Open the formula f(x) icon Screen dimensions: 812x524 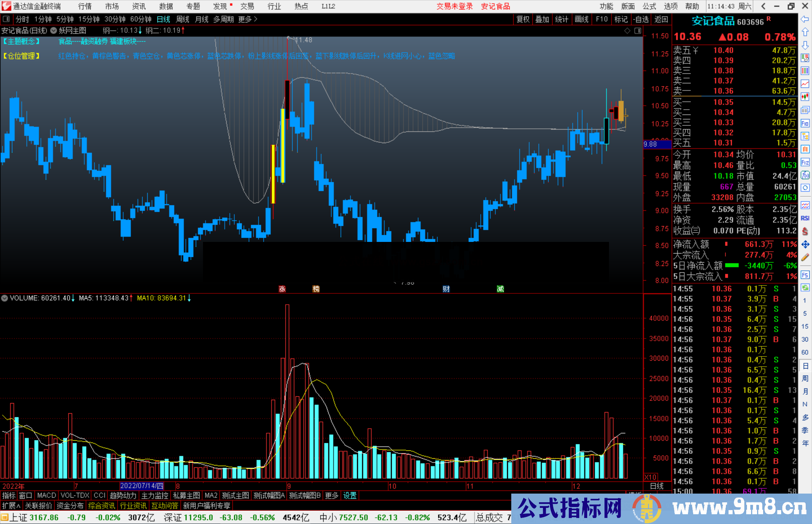805,175
